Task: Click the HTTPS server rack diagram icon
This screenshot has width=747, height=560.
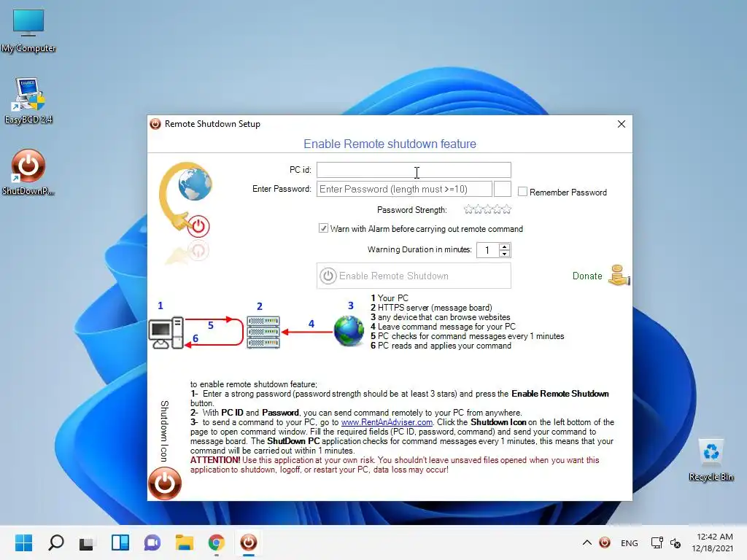Action: 263,332
